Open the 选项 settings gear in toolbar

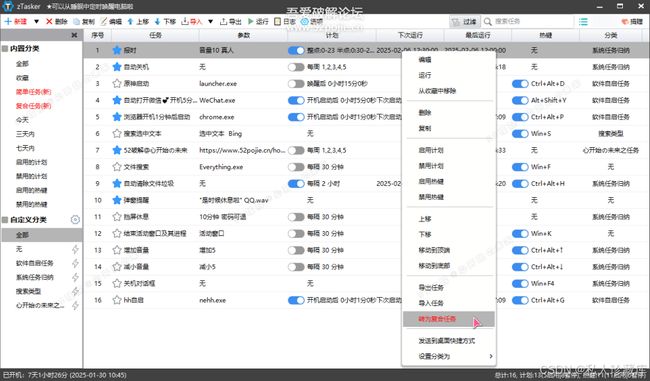tap(305, 21)
